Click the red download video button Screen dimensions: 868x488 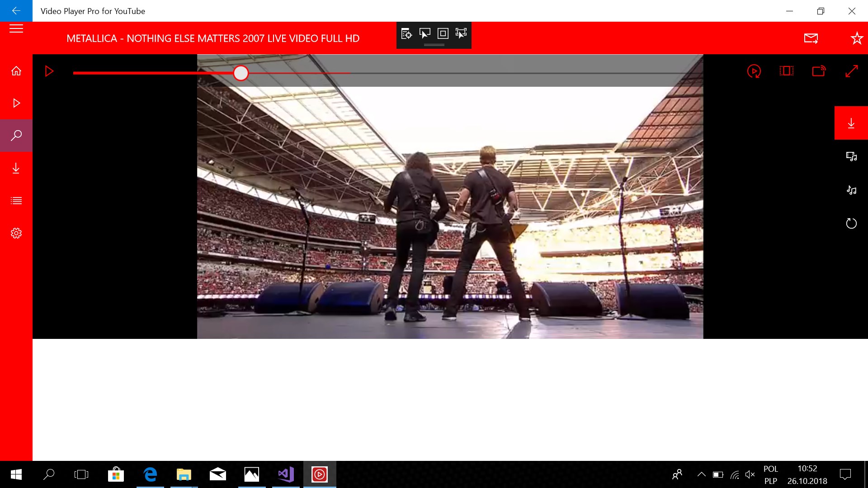tap(851, 123)
